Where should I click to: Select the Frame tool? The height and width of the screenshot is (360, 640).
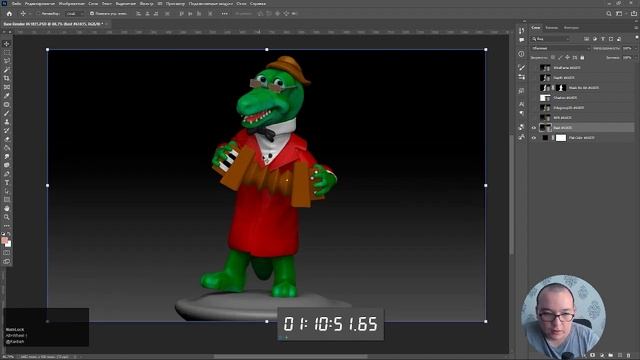click(7, 87)
